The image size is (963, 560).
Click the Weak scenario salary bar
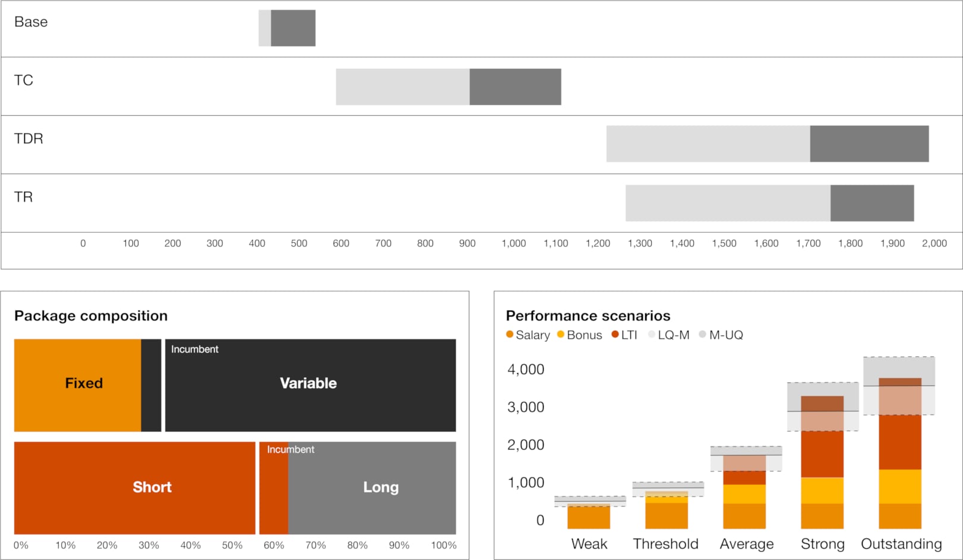pos(589,518)
